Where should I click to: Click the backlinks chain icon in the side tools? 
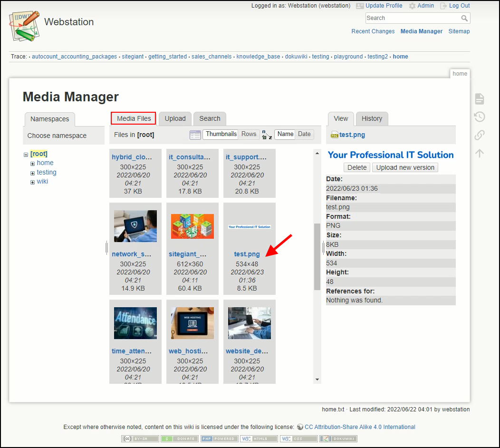pyautogui.click(x=479, y=135)
